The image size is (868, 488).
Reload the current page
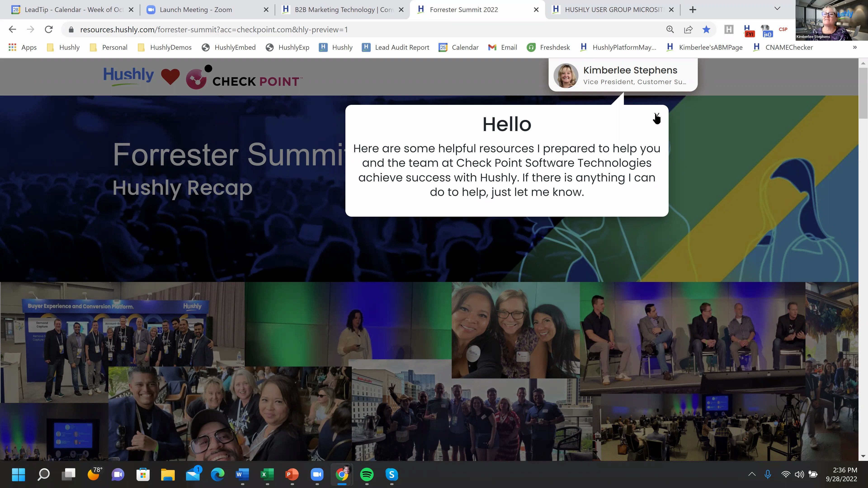pos(49,30)
